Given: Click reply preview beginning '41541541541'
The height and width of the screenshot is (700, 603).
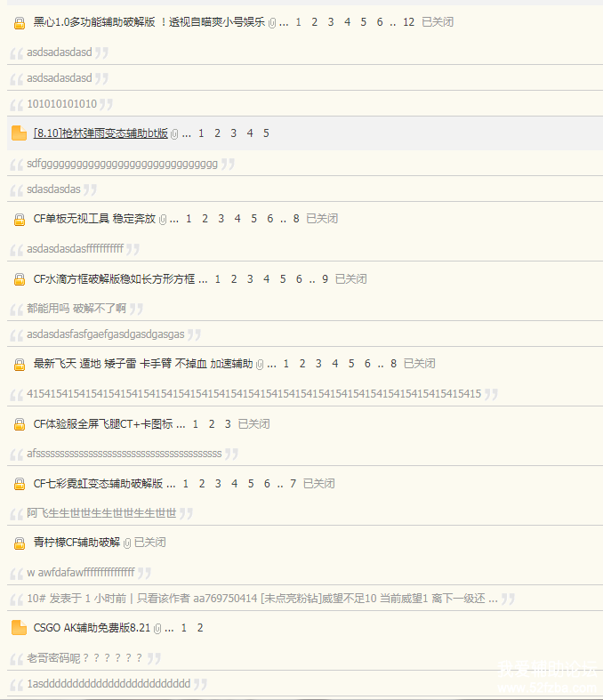Looking at the screenshot, I should tap(254, 394).
